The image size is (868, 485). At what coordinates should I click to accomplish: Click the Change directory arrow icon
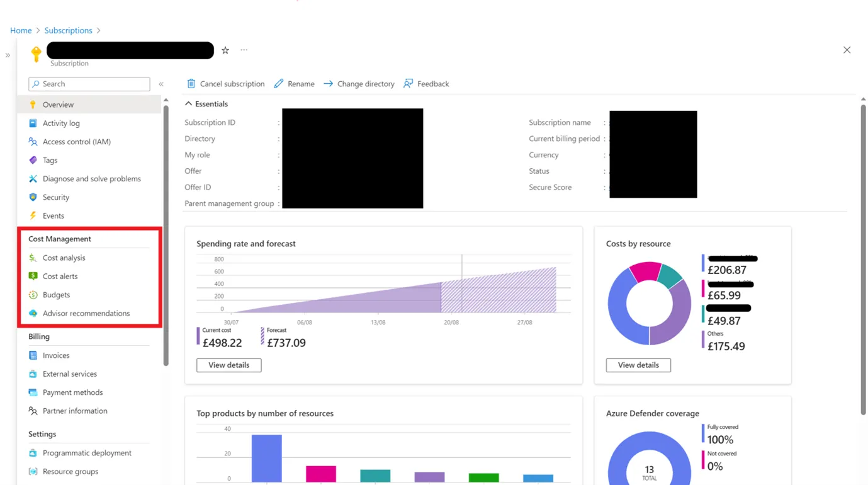point(329,84)
